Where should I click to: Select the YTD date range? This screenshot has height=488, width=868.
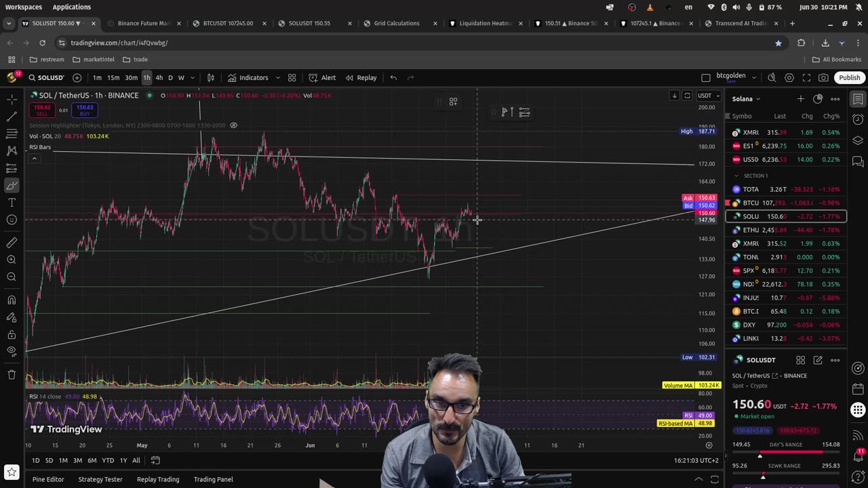click(108, 461)
